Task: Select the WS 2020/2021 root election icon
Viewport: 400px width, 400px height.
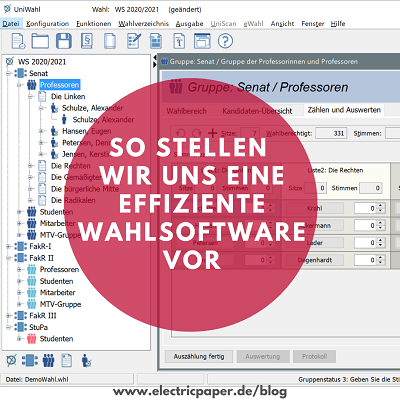Action: [x=10, y=61]
